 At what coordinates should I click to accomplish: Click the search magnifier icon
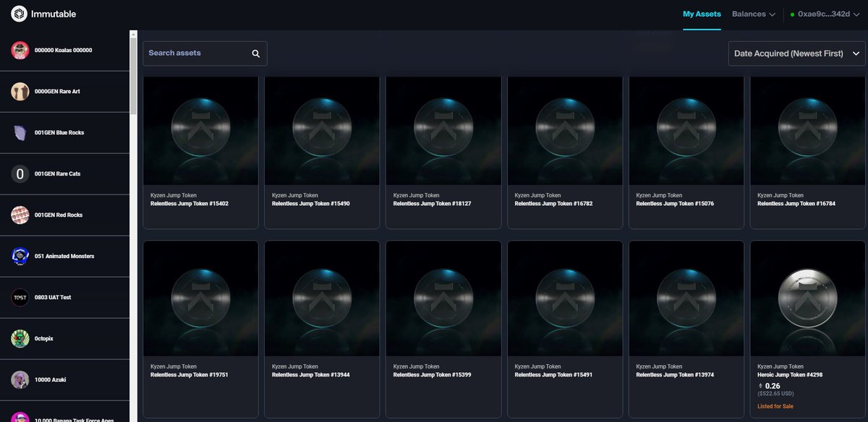(256, 53)
